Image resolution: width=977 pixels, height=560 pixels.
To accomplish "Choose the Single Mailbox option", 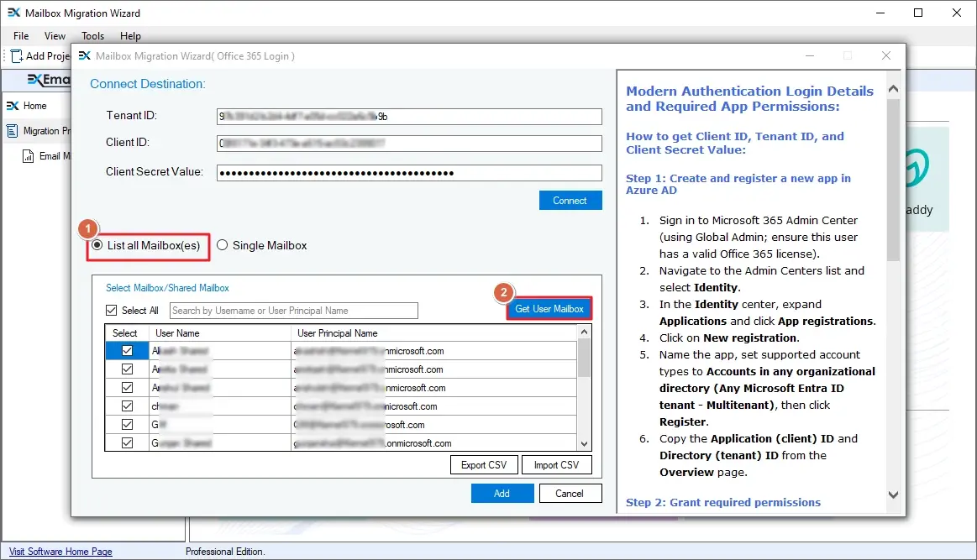I will [x=222, y=245].
